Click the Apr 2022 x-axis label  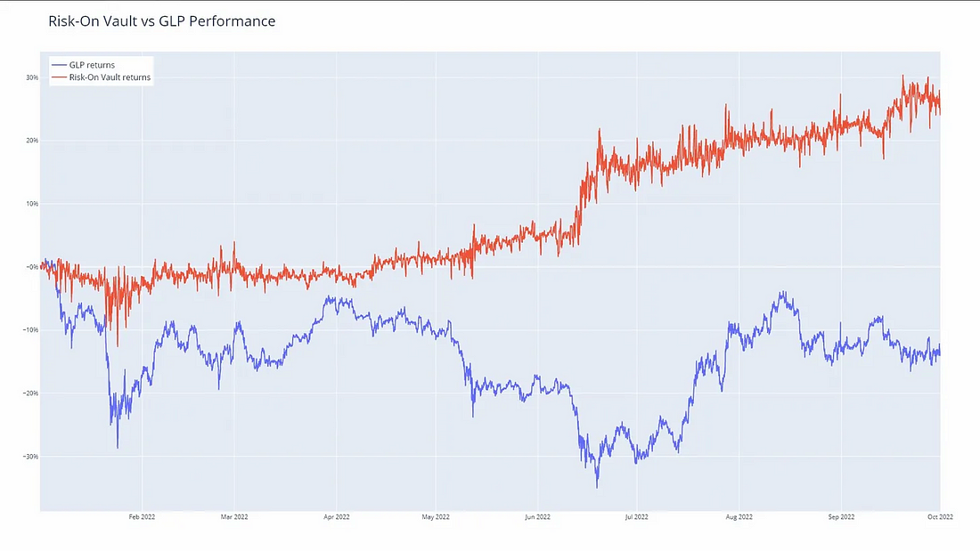(x=336, y=516)
